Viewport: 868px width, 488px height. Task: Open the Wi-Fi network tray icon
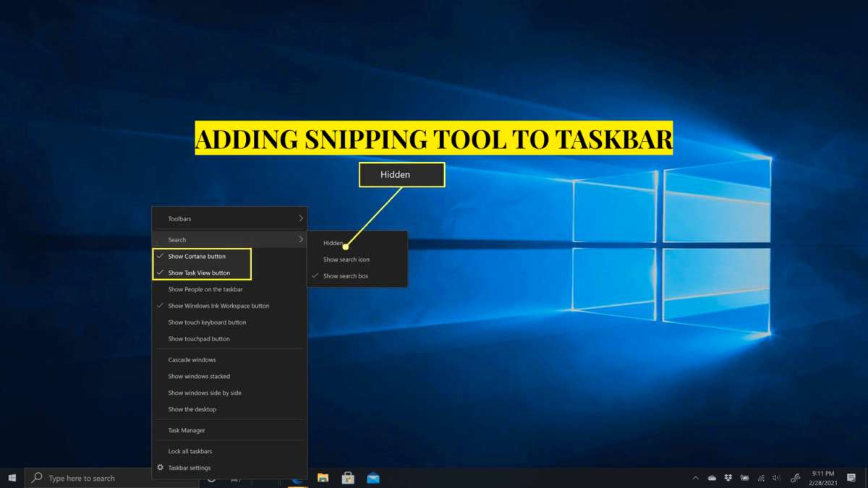click(x=761, y=478)
